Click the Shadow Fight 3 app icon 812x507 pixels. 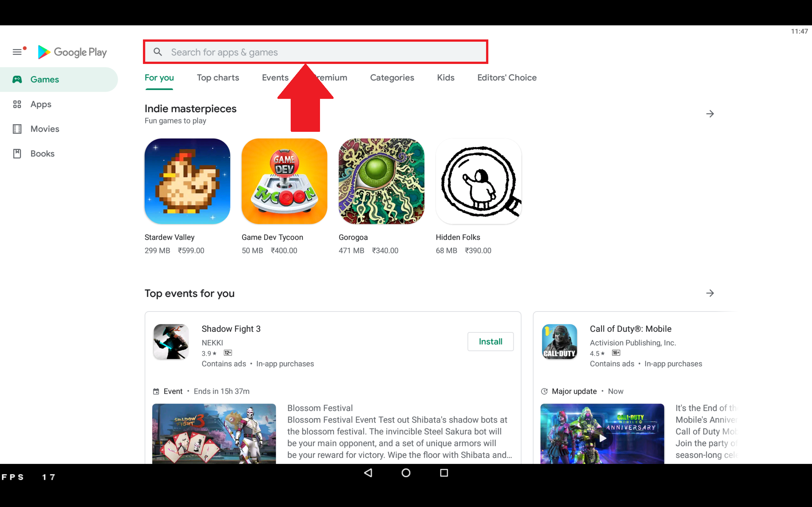pos(170,341)
